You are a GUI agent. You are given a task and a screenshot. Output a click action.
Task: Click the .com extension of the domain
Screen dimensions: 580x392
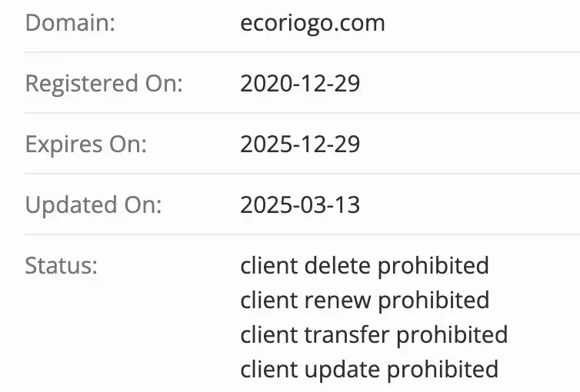(362, 22)
